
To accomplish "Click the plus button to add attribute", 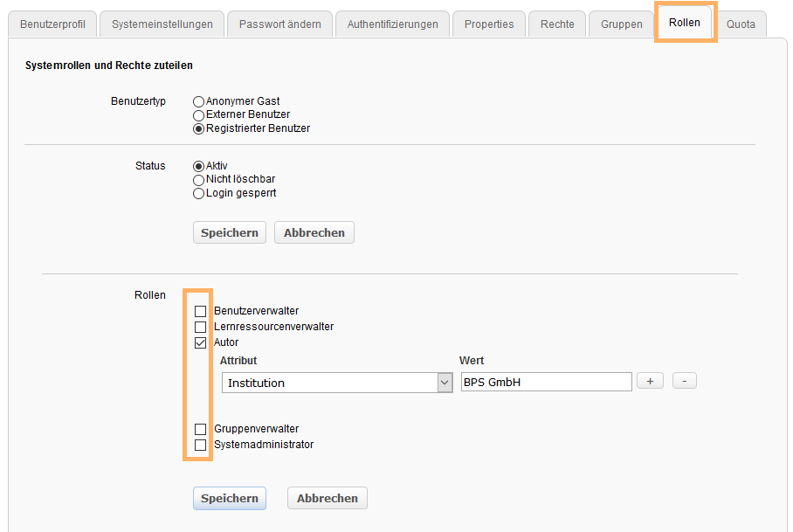I will (650, 381).
